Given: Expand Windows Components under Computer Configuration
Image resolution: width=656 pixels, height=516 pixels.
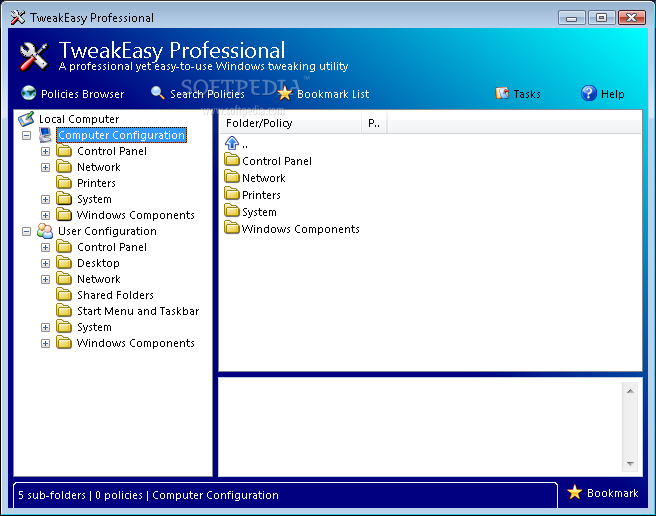Looking at the screenshot, I should coord(45,216).
